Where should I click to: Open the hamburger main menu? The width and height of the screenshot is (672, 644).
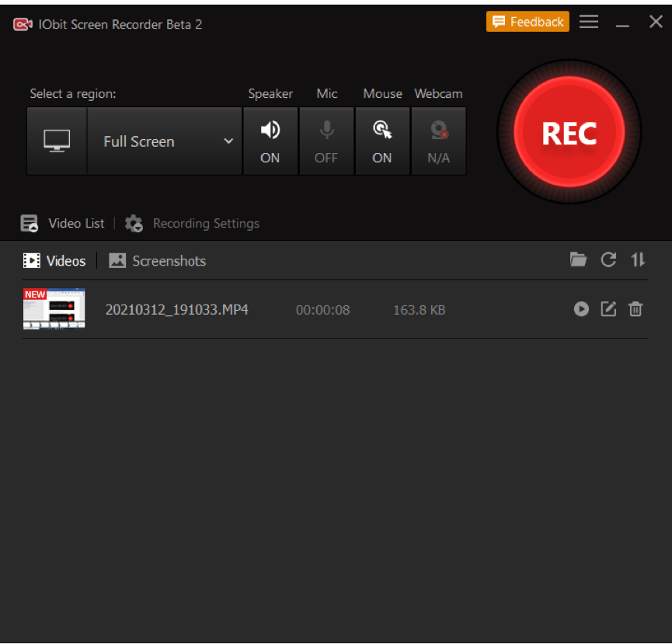(589, 22)
